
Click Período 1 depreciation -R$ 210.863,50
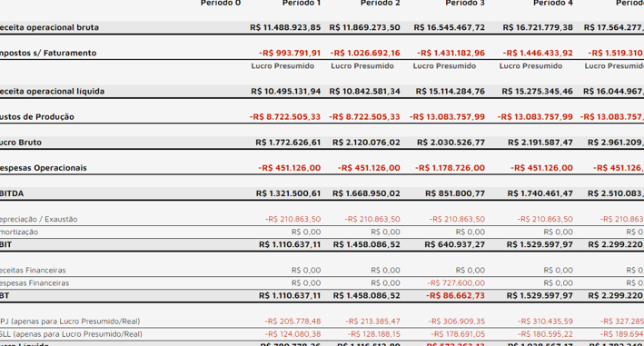(x=292, y=219)
